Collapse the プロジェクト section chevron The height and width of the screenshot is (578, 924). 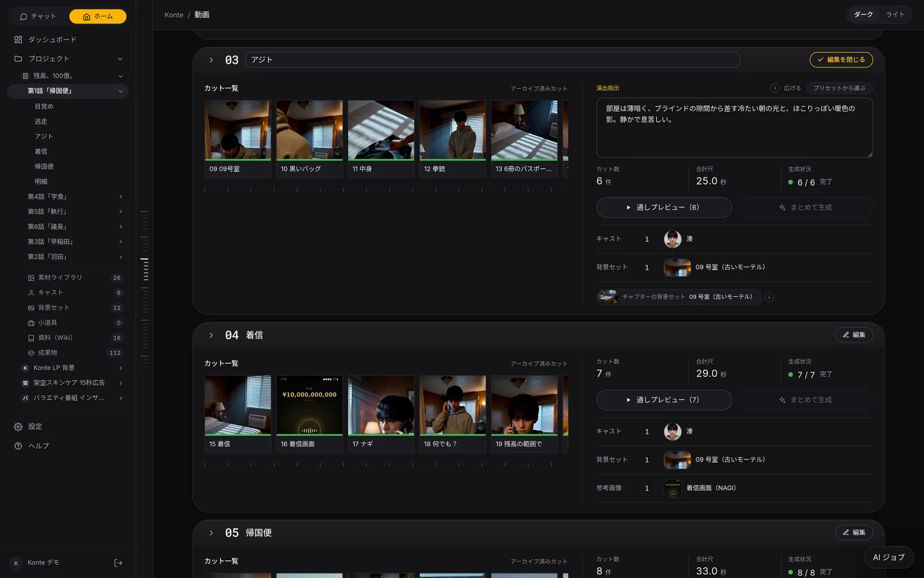(x=120, y=59)
